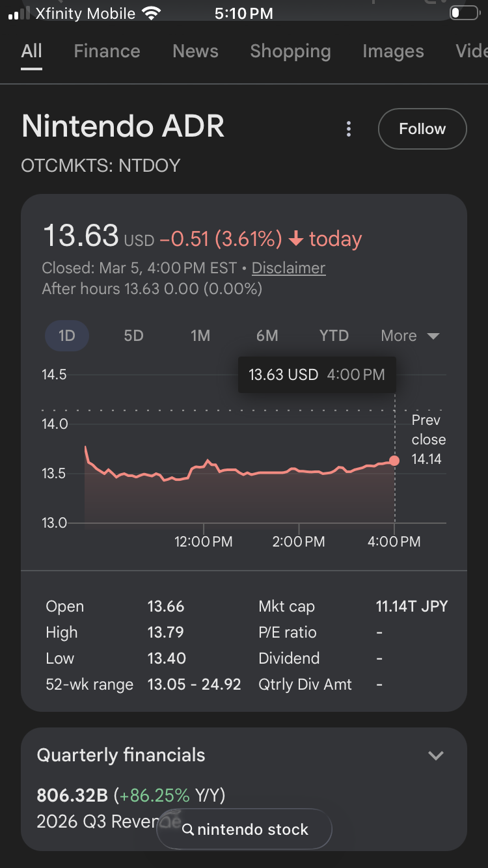This screenshot has height=868, width=488.
Task: Show the YTD chart range
Action: click(334, 336)
